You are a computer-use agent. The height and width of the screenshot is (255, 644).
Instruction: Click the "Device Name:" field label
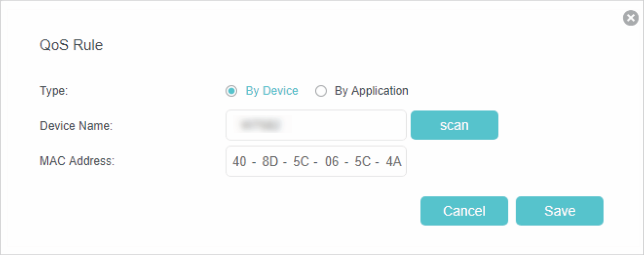click(76, 125)
